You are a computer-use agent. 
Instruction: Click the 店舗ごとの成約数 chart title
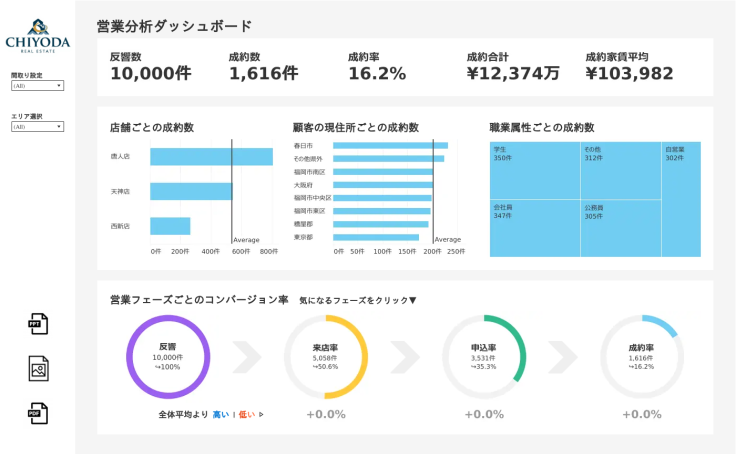pyautogui.click(x=152, y=128)
